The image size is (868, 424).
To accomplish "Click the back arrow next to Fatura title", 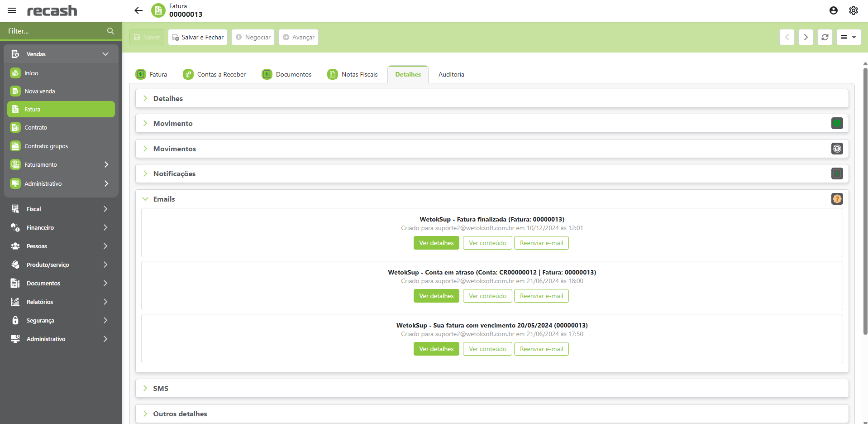I will 138,10.
